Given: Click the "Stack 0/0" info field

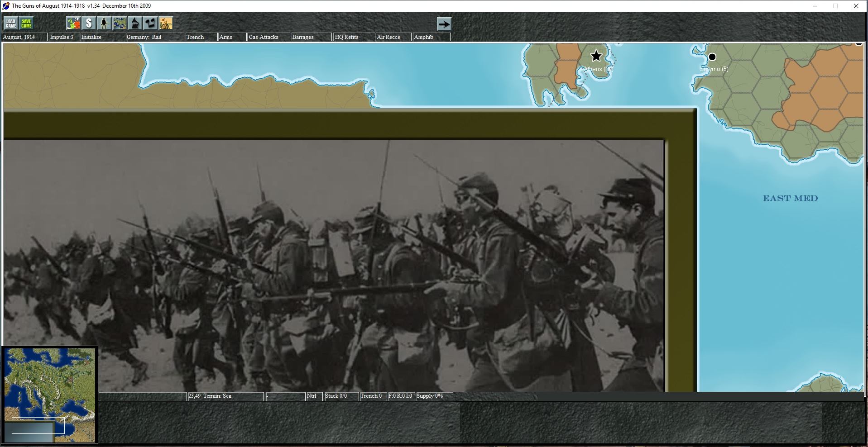Looking at the screenshot, I should point(341,396).
